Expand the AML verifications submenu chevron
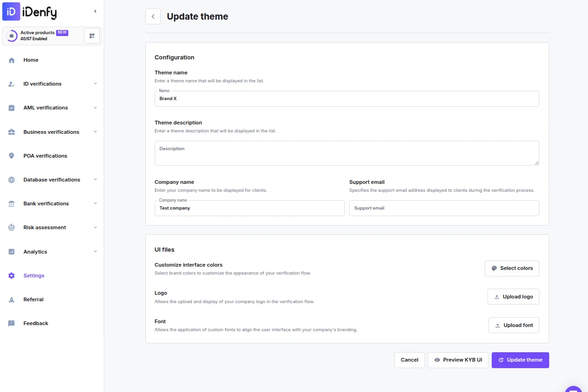The image size is (588, 392). pos(95,108)
